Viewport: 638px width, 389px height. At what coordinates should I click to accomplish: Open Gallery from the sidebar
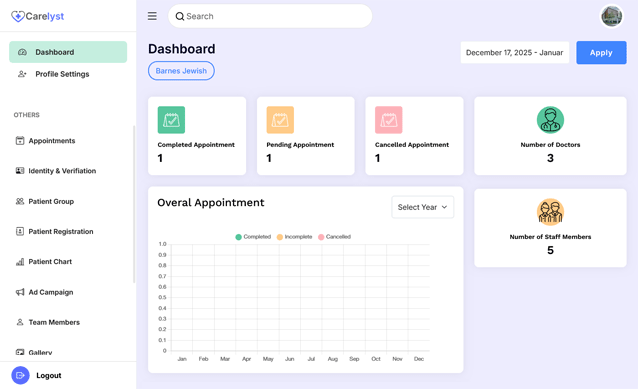click(x=40, y=352)
